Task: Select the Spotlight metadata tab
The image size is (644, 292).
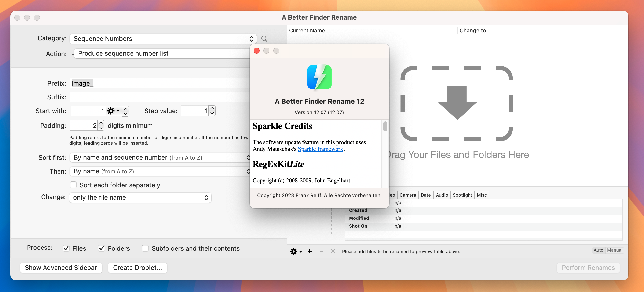Action: click(462, 195)
